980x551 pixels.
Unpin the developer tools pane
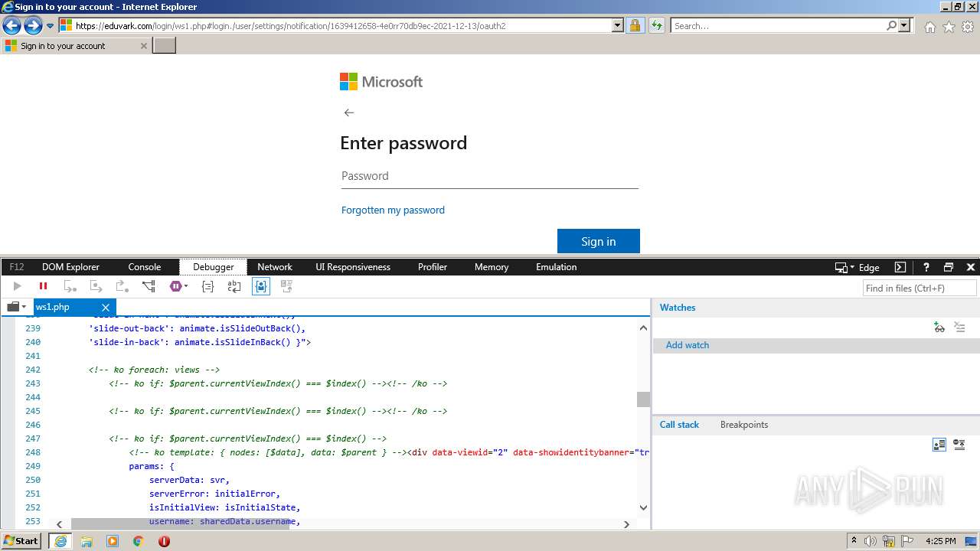tap(949, 267)
